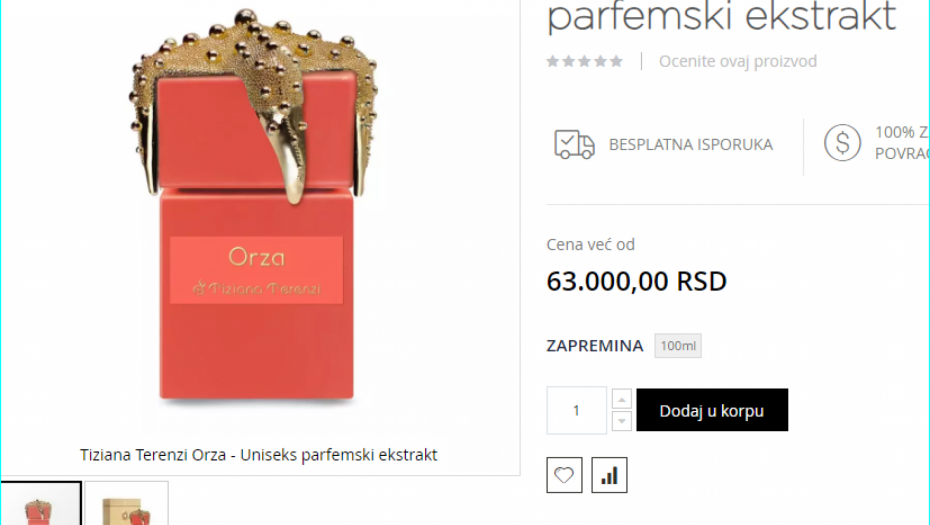Click the 63.000,00 RSD price
The width and height of the screenshot is (930, 525).
click(x=636, y=281)
